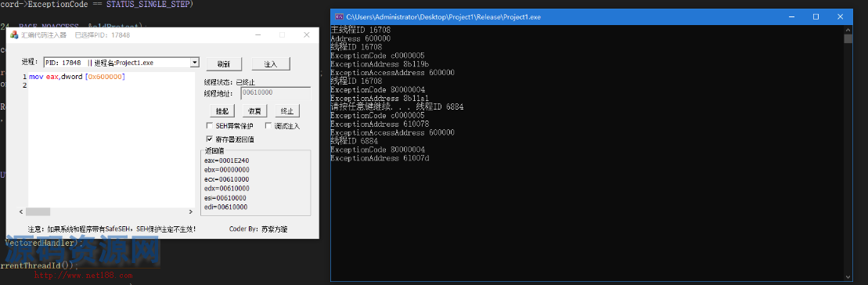This screenshot has width=868, height=285.
Task: Click the assembly line 'mov eax,dword [0x600000]'
Action: (x=77, y=77)
